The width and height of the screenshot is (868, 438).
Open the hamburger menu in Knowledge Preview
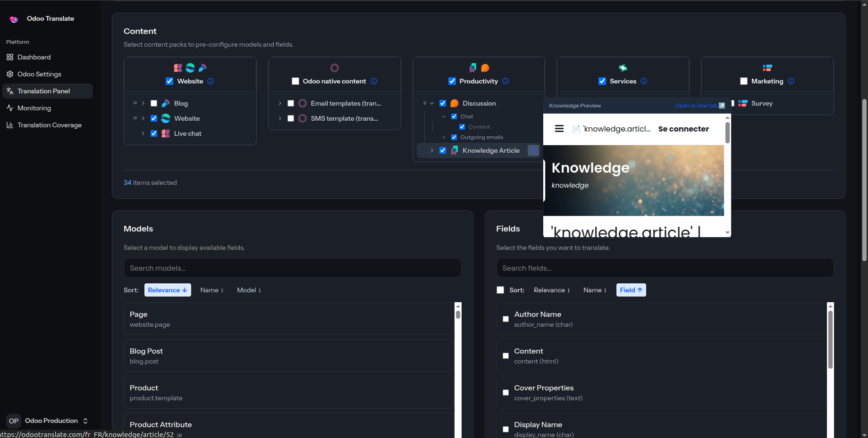[x=559, y=129]
